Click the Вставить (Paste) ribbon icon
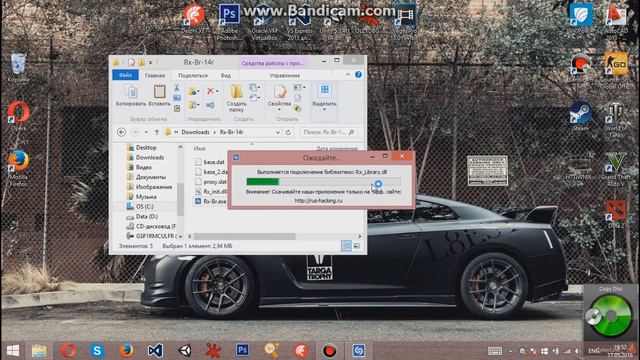 (x=159, y=96)
